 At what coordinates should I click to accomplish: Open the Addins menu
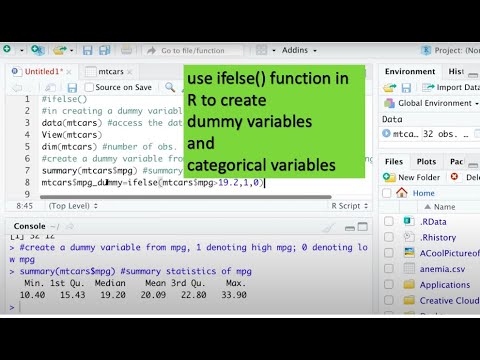point(299,50)
